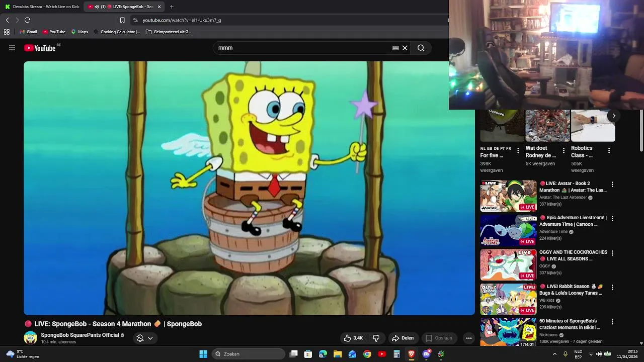Open options for Avatar Book 2 Marathon
644x362 pixels.
[x=612, y=185]
